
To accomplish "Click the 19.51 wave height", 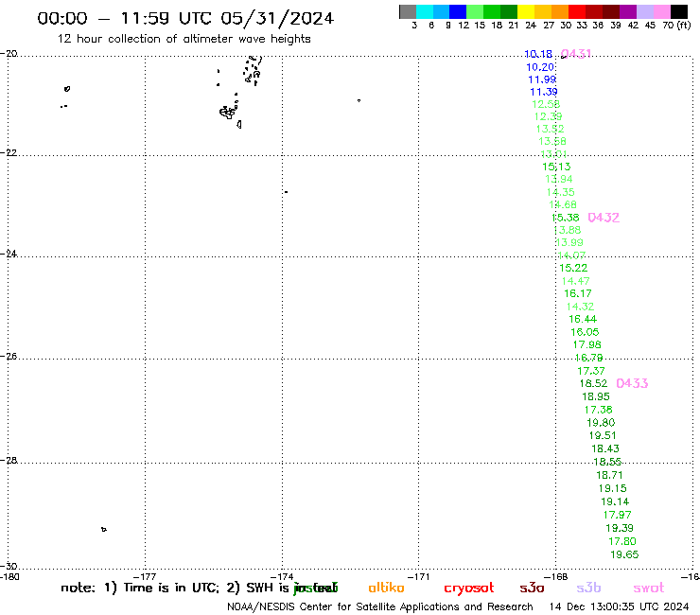I will (x=603, y=435).
